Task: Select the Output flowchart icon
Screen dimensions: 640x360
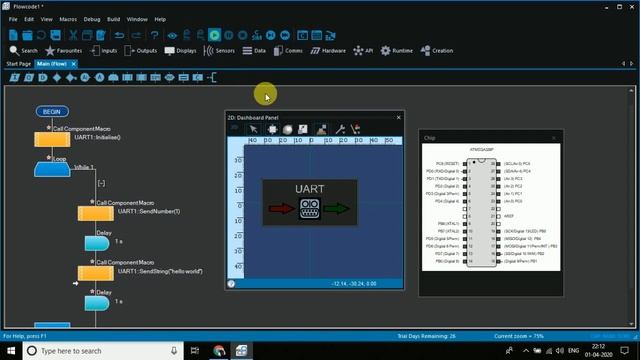Action: coord(29,78)
